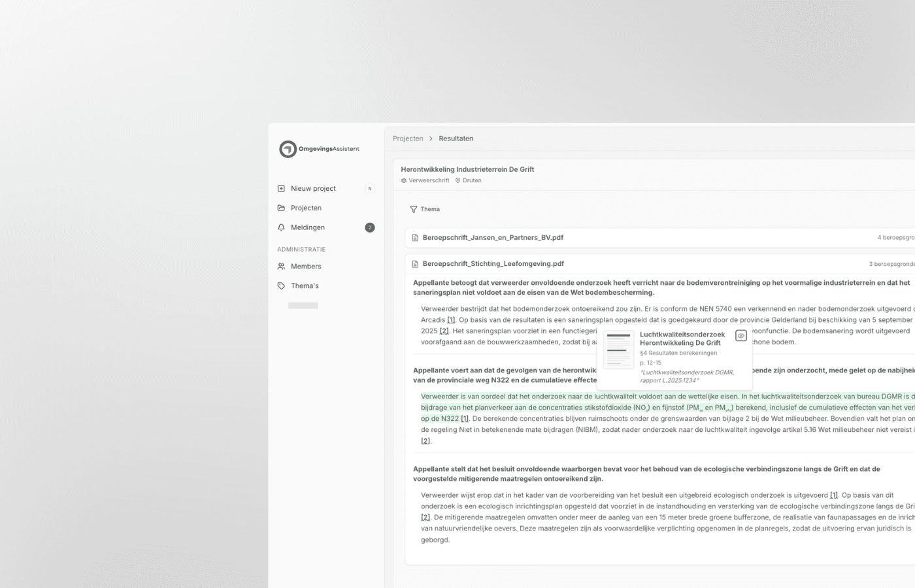Image resolution: width=915 pixels, height=588 pixels.
Task: Click the document icon on Beroepschrift_Jansen row
Action: 415,238
